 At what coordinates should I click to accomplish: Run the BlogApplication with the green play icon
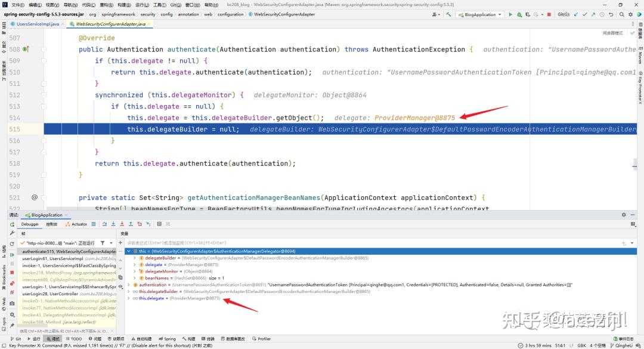511,14
